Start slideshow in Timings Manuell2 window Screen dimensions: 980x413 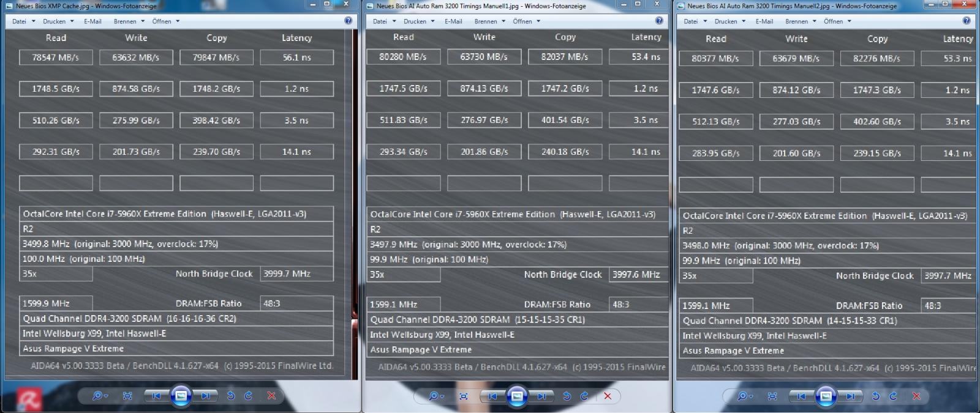coord(826,396)
